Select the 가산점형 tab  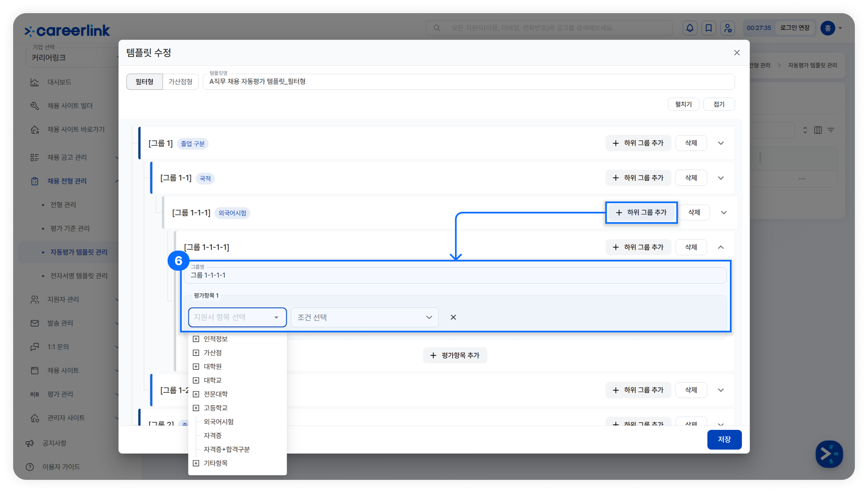coord(181,82)
